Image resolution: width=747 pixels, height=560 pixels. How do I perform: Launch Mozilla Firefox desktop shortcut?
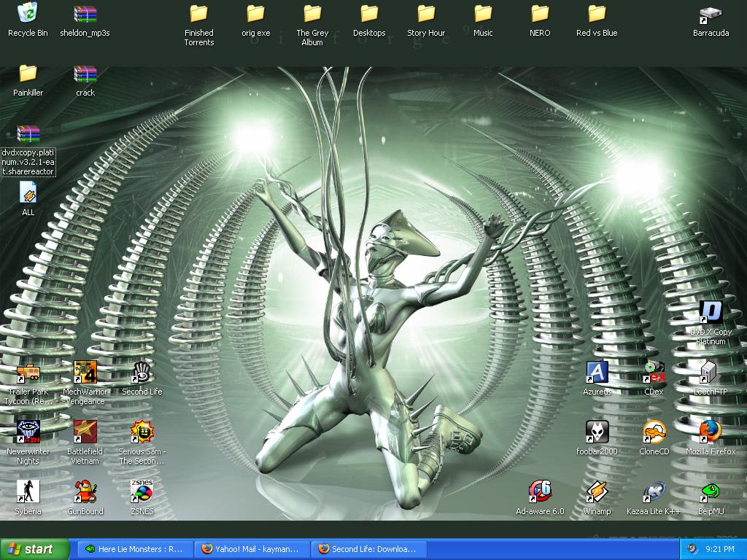coord(711,432)
